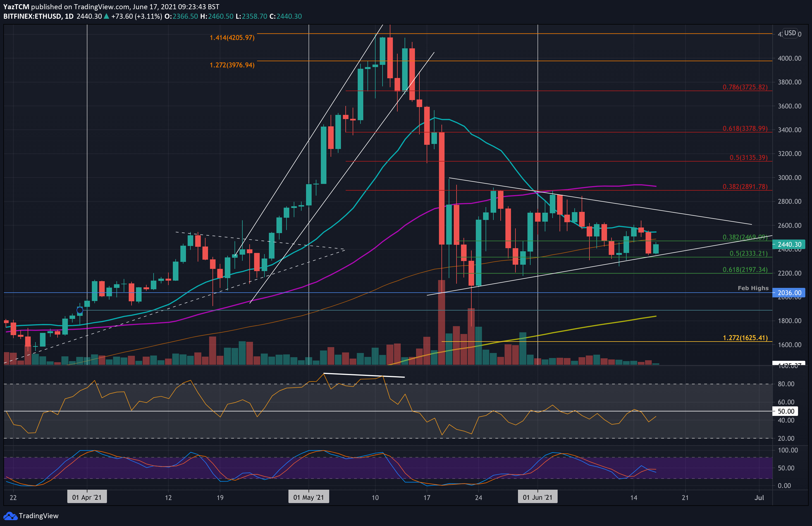Click the 0.382(2891.78) retracement label
This screenshot has width=812, height=526.
pos(745,186)
